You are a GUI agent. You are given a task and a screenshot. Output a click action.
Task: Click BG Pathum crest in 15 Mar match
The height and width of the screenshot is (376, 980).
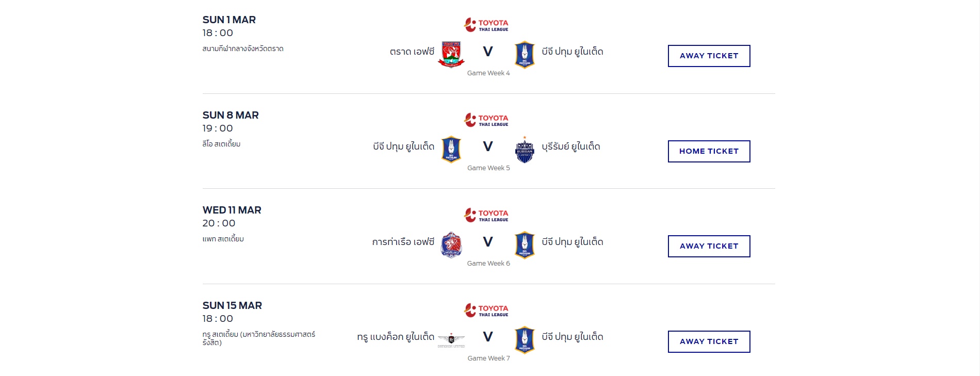525,340
